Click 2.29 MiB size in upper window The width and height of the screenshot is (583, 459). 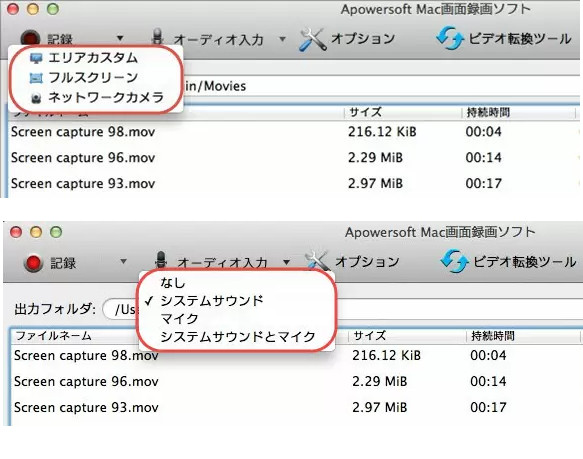pyautogui.click(x=375, y=158)
